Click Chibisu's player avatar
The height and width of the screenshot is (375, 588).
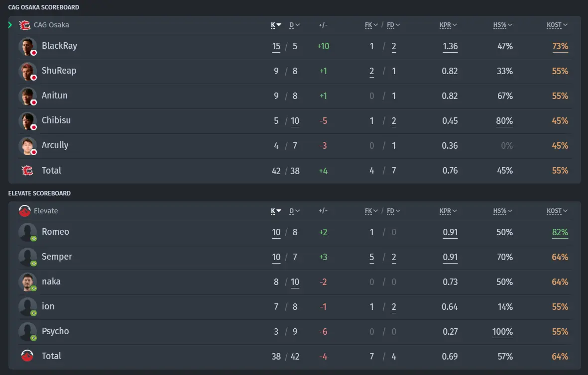click(x=28, y=121)
